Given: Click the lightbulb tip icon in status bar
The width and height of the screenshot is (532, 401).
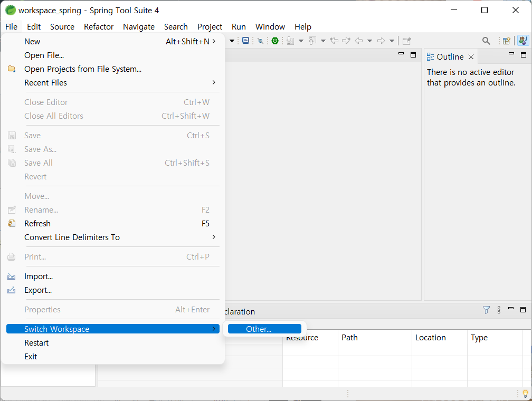Looking at the screenshot, I should tap(525, 394).
